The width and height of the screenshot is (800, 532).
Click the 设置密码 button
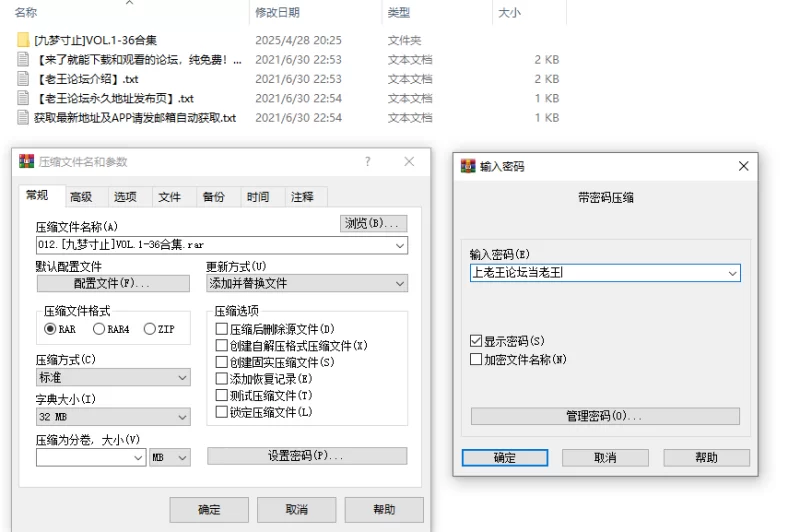pos(306,456)
